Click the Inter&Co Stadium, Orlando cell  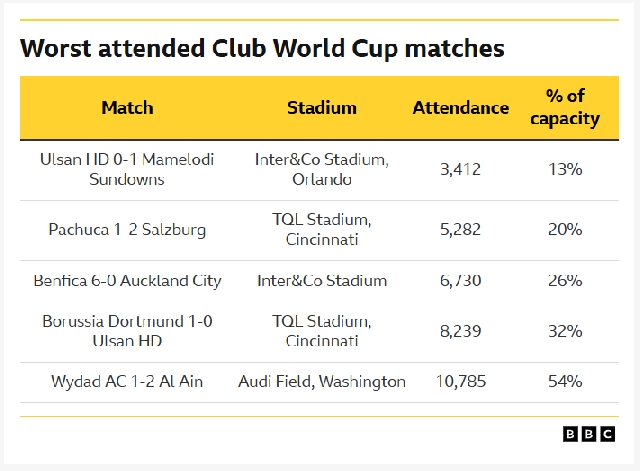[322, 169]
